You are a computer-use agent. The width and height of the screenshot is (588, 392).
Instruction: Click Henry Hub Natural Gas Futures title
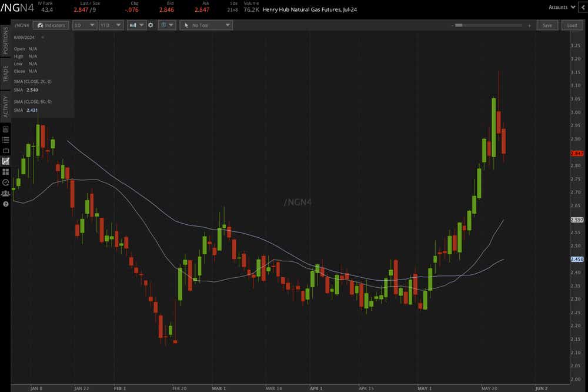310,10
